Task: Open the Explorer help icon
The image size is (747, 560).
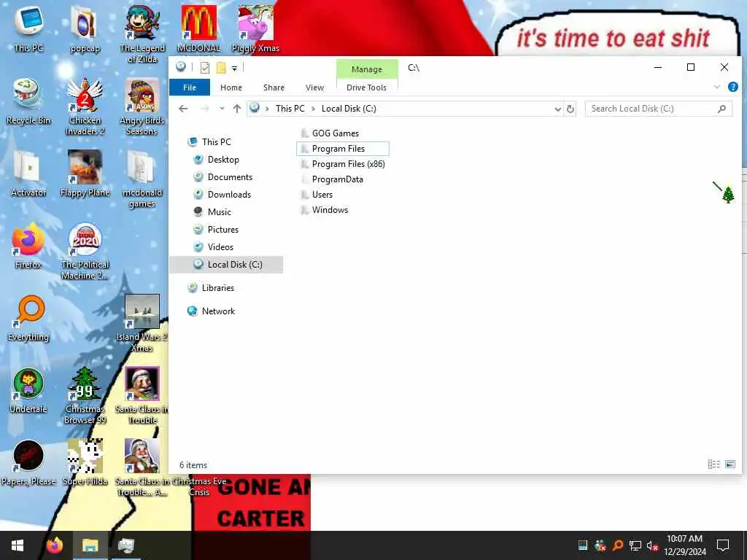Action: [x=732, y=87]
